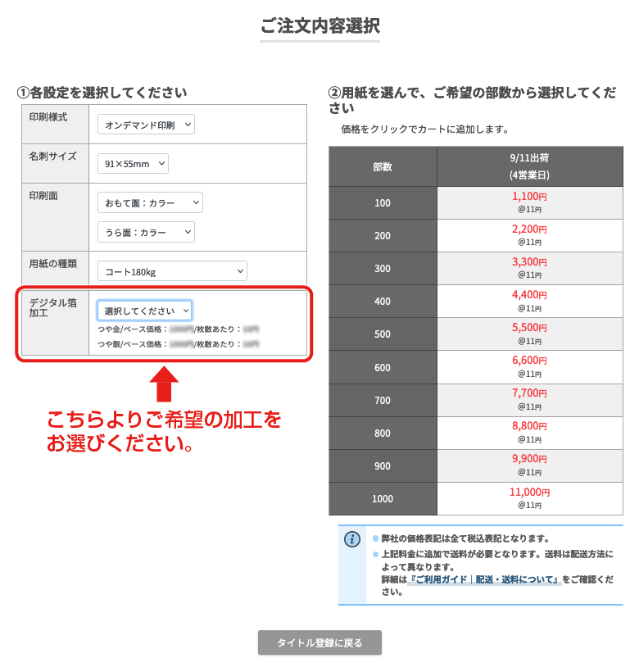The width and height of the screenshot is (639, 672).
Task: Select the 4,400円 price for 400 copies
Action: [x=529, y=295]
